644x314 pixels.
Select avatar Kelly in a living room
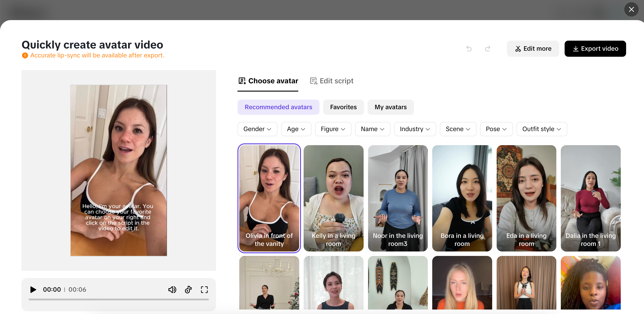[x=333, y=198]
